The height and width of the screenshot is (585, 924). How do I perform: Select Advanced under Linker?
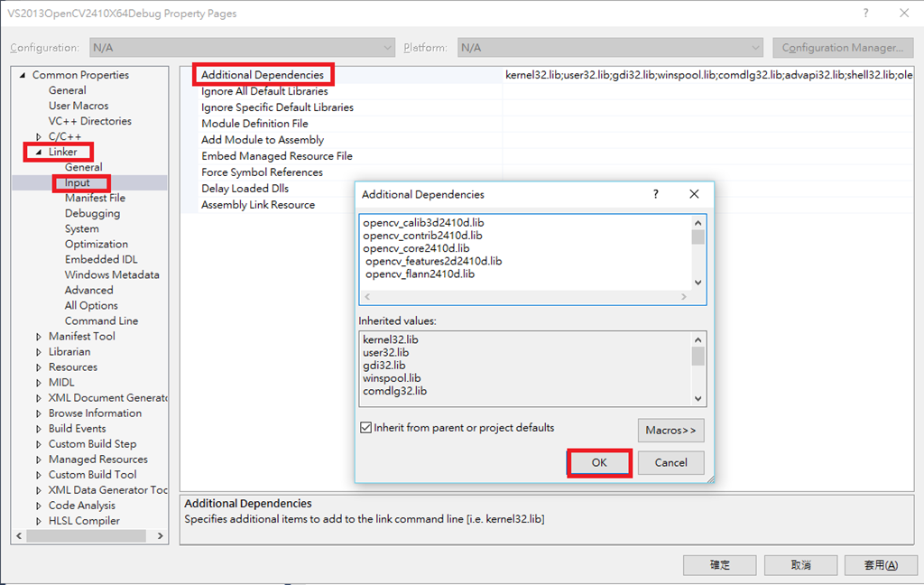click(x=89, y=290)
